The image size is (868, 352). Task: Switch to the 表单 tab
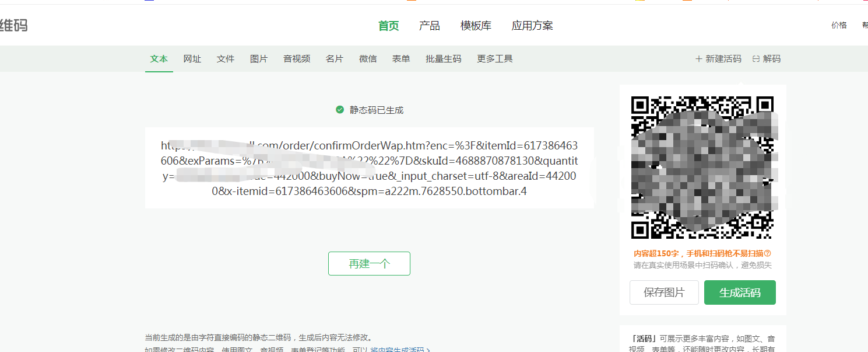[401, 59]
